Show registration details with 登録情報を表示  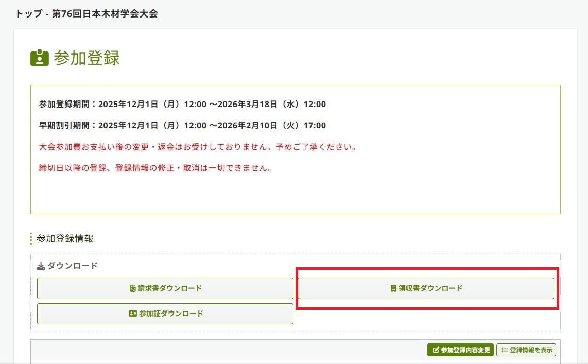[x=526, y=350]
